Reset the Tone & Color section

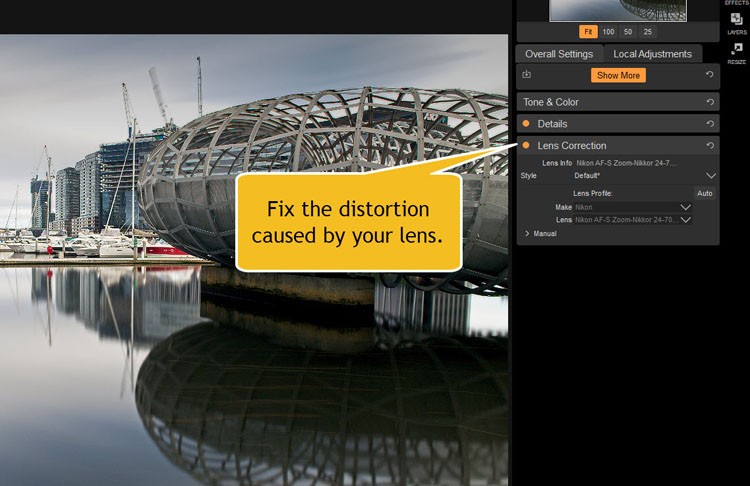click(710, 102)
